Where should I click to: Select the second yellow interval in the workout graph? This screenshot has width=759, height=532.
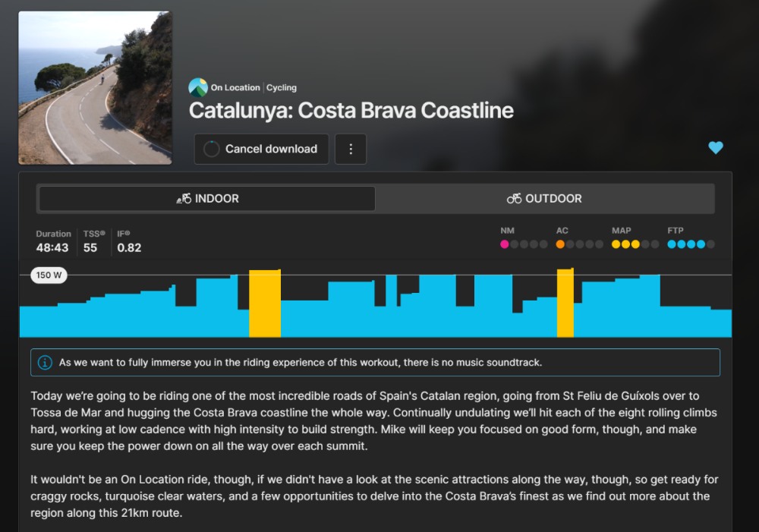[565, 304]
